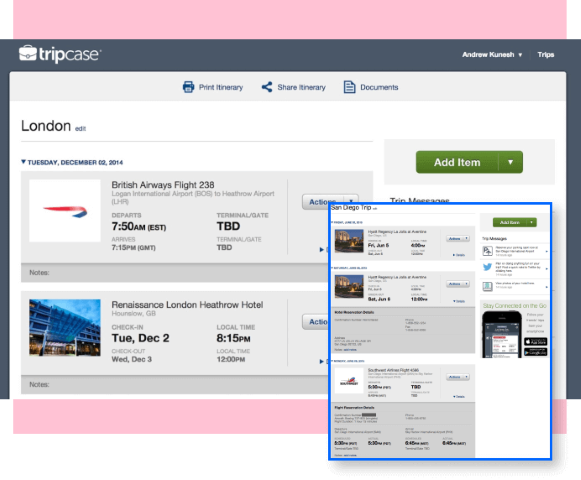Click the Google Play download badge
The image size is (581, 480).
535,352
